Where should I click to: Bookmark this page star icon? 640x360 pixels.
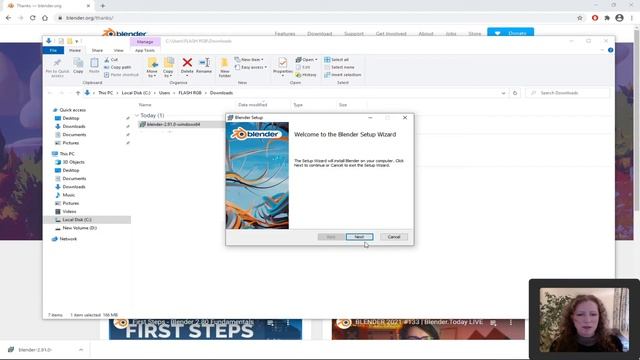point(580,18)
